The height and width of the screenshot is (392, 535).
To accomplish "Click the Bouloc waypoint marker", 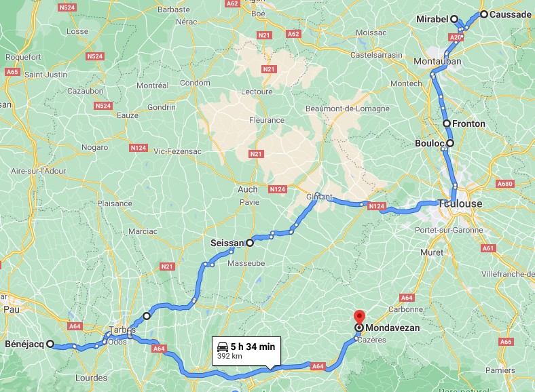I will (450, 143).
